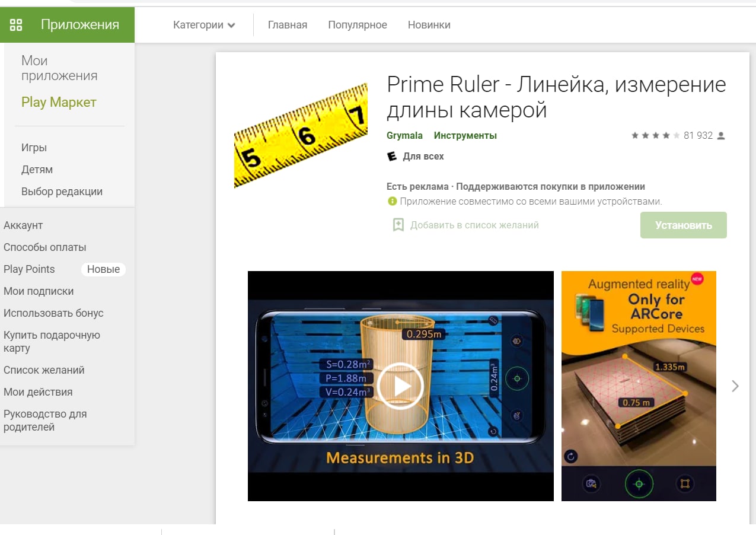Open Мои подписки link
The height and width of the screenshot is (535, 756).
point(39,291)
